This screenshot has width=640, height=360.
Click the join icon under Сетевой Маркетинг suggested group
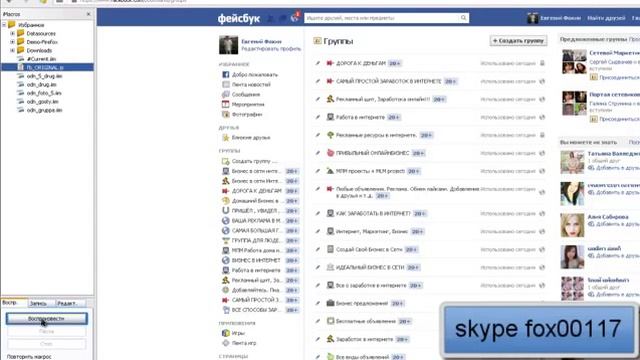[x=593, y=77]
